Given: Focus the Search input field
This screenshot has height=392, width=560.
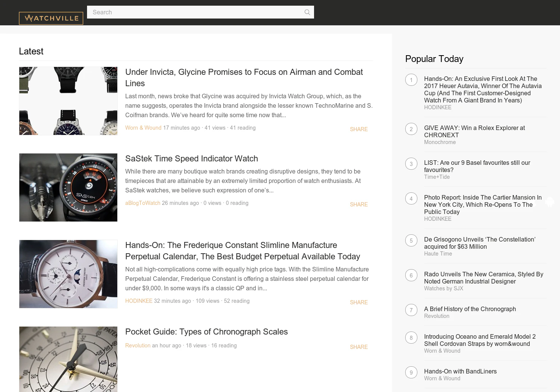Looking at the screenshot, I should click(x=201, y=12).
